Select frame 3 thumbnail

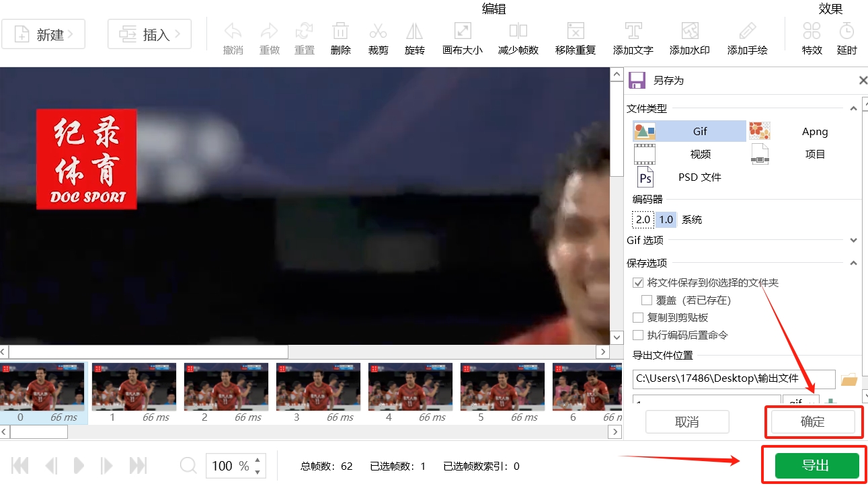318,393
